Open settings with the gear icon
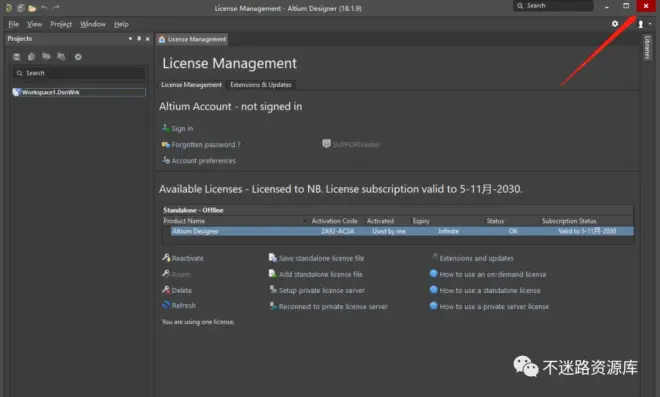 (615, 24)
